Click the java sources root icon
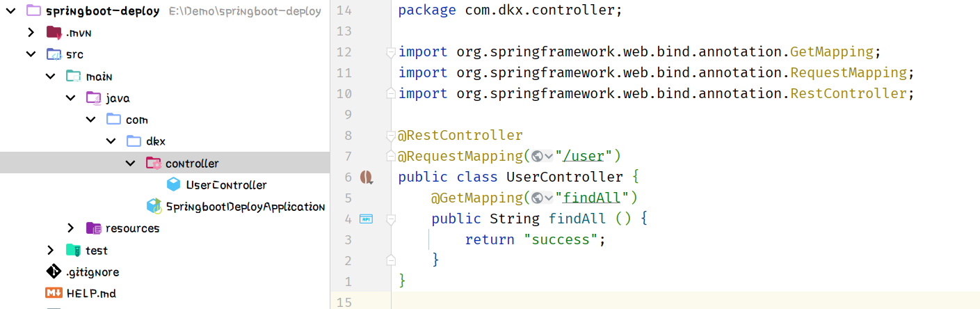The image size is (980, 309). point(93,98)
